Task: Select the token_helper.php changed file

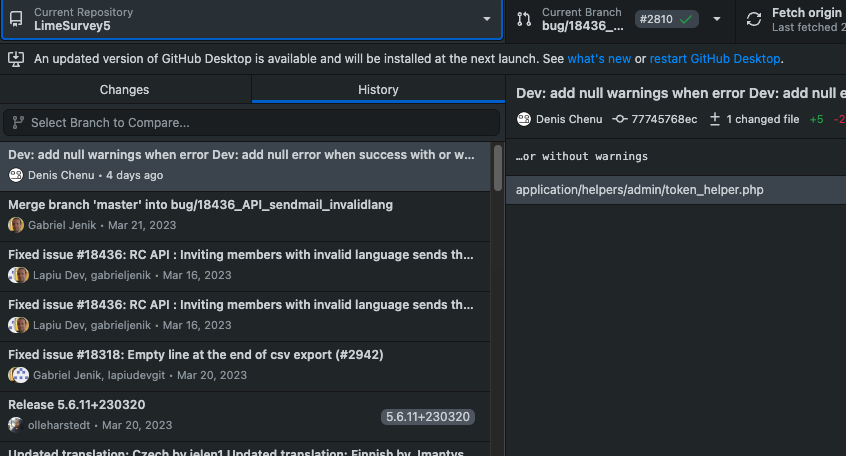Action: tap(640, 189)
